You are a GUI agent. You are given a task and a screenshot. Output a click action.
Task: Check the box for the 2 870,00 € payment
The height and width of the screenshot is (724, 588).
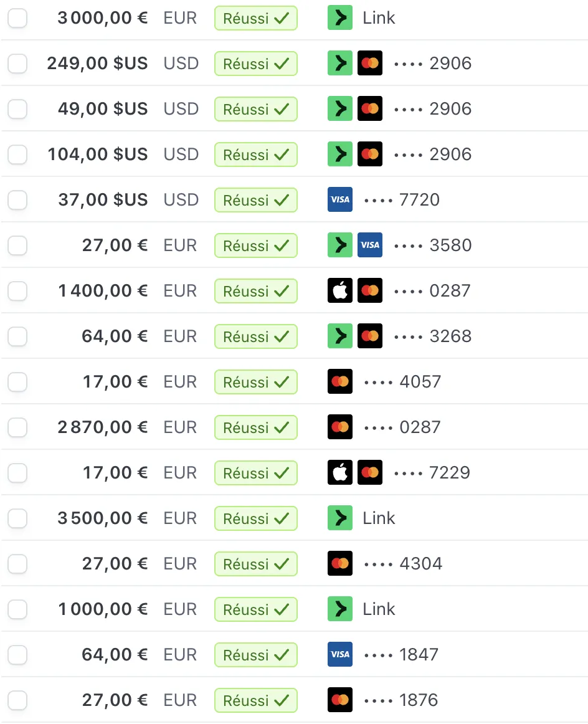click(x=17, y=427)
